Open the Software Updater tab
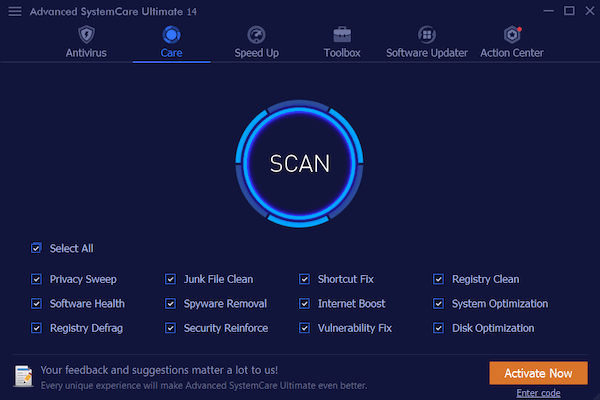Image resolution: width=600 pixels, height=400 pixels. click(x=427, y=52)
